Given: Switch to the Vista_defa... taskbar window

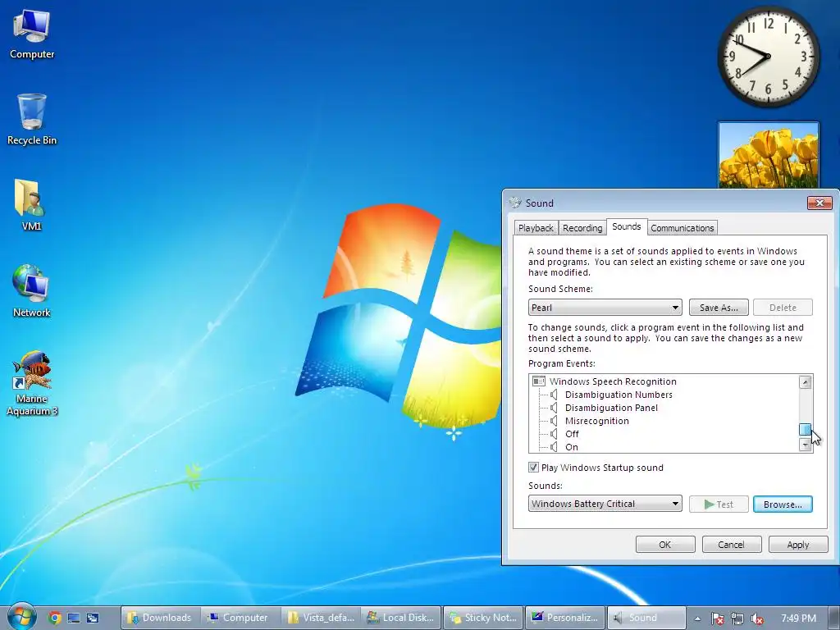Looking at the screenshot, I should point(321,618).
